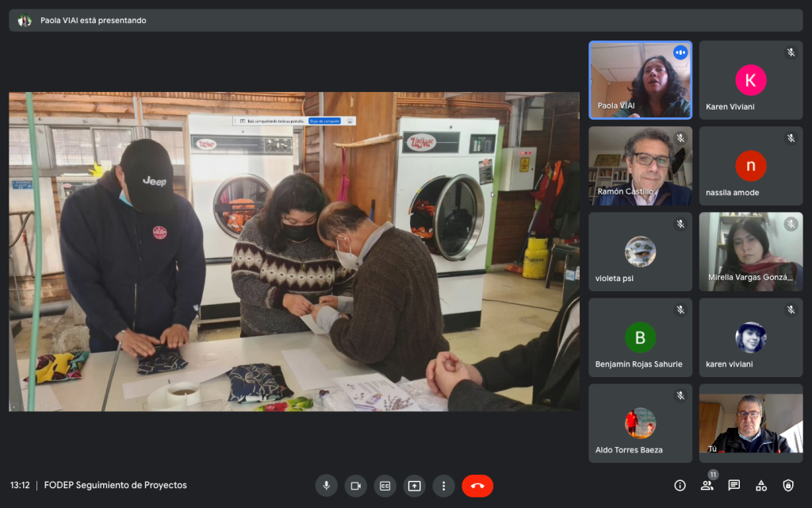Select Ramón Castillo's video tile
812x508 pixels.
click(640, 166)
